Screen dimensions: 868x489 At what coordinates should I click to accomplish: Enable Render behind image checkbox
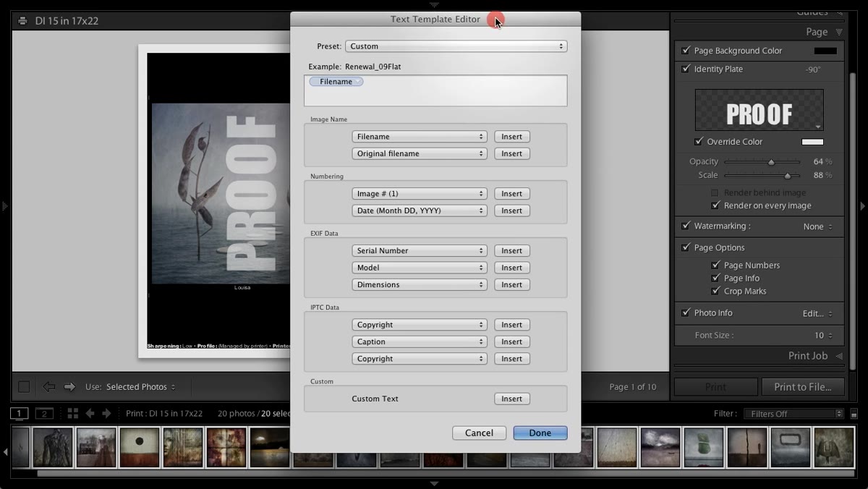[x=715, y=192]
